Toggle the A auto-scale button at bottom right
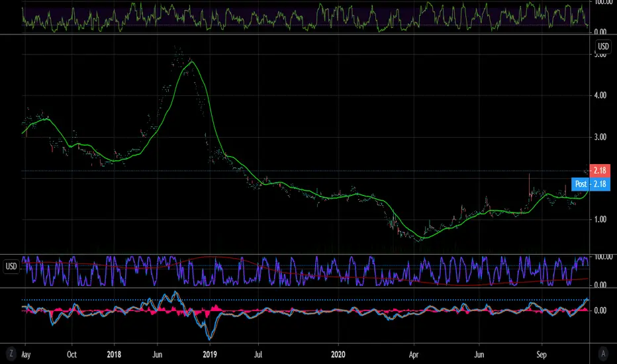Viewport: 617px width, 364px height. point(603,354)
